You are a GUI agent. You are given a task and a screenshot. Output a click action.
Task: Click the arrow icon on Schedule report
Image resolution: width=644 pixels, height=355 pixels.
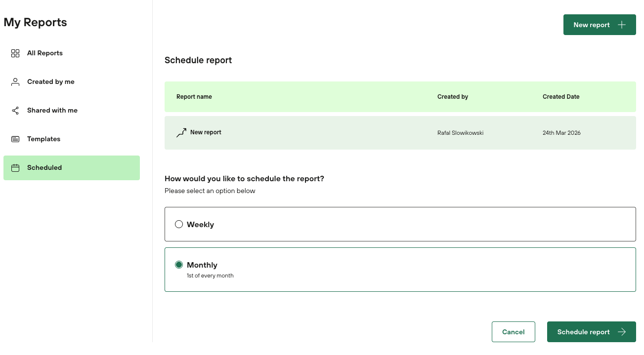tap(622, 332)
